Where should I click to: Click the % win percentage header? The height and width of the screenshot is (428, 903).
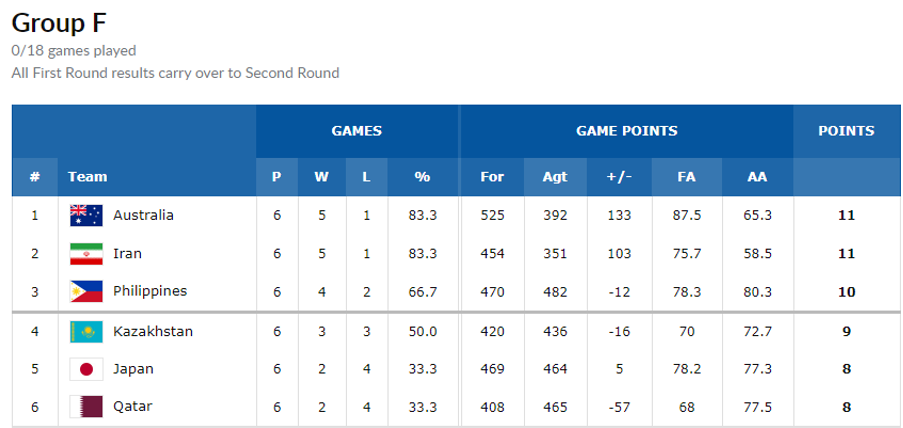423,177
